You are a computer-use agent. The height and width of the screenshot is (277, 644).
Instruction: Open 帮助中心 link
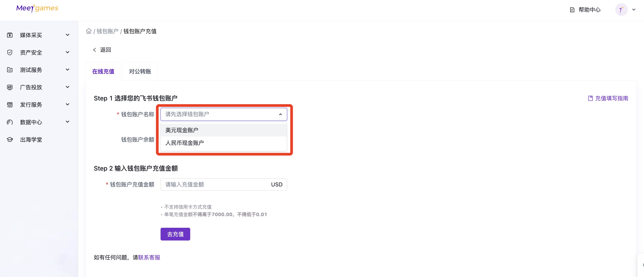589,10
